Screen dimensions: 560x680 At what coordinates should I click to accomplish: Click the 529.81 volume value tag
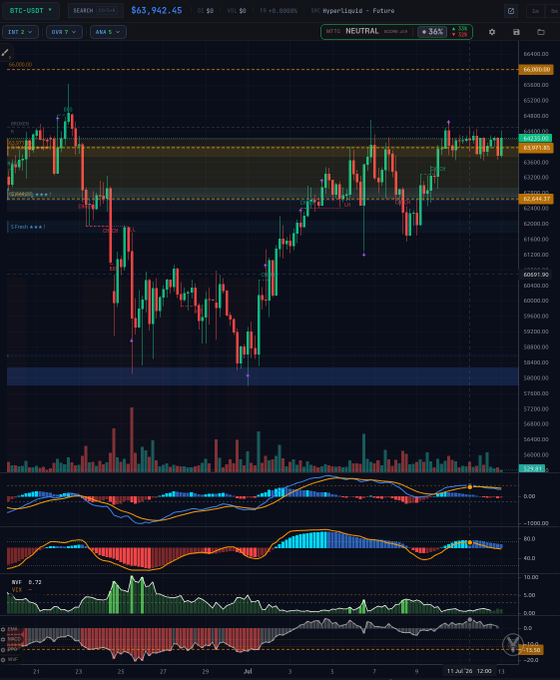click(532, 468)
